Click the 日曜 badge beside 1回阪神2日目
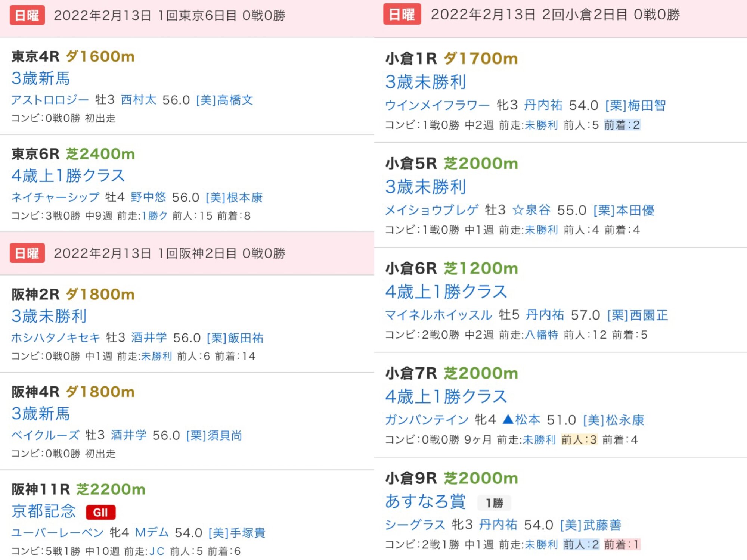 point(27,253)
